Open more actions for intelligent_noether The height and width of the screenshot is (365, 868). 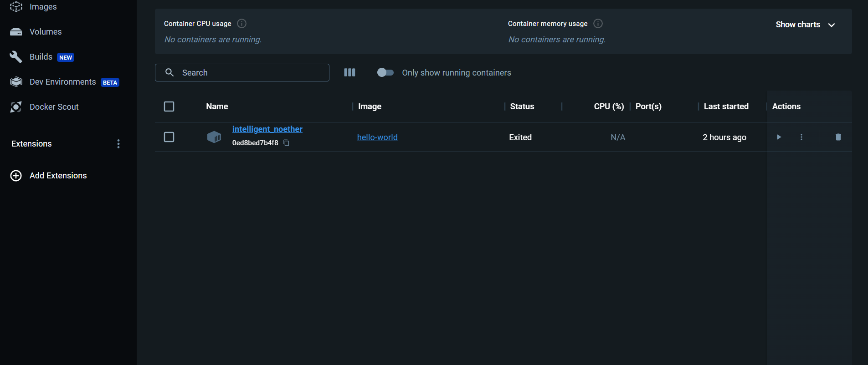[801, 137]
